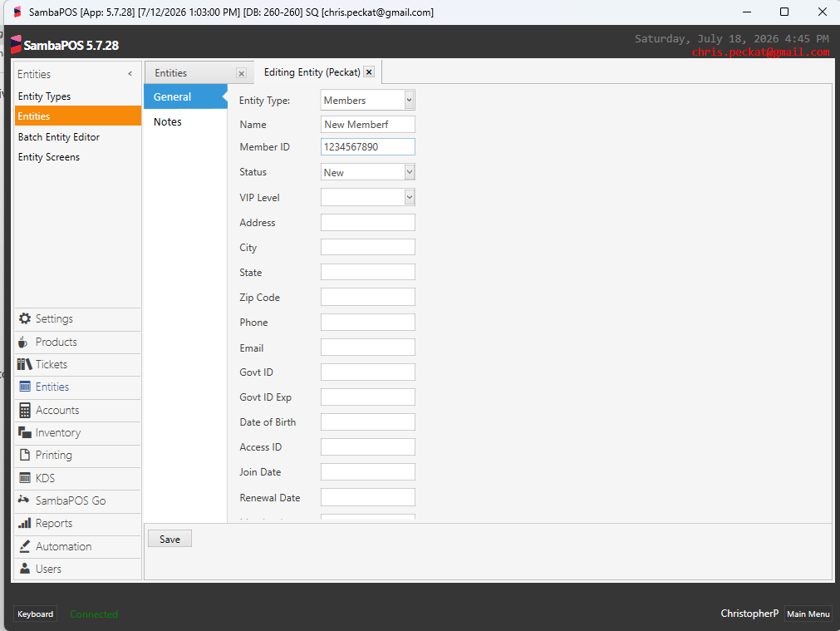This screenshot has width=840, height=631.
Task: Click the Member ID input field
Action: [368, 147]
